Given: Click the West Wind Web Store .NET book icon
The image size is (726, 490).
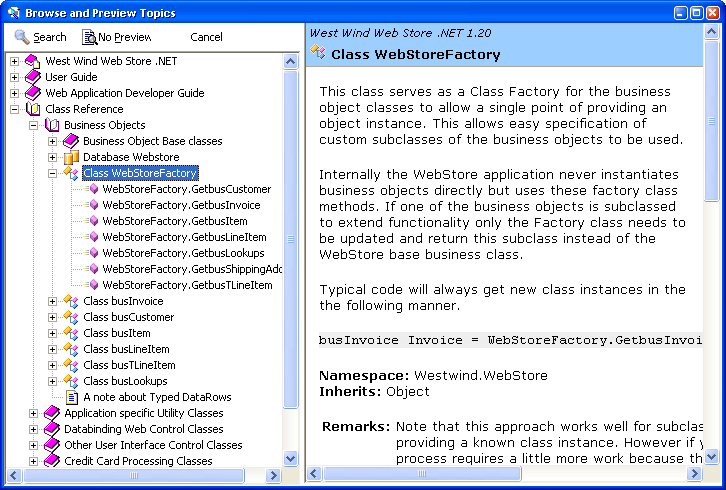Looking at the screenshot, I should pyautogui.click(x=32, y=61).
